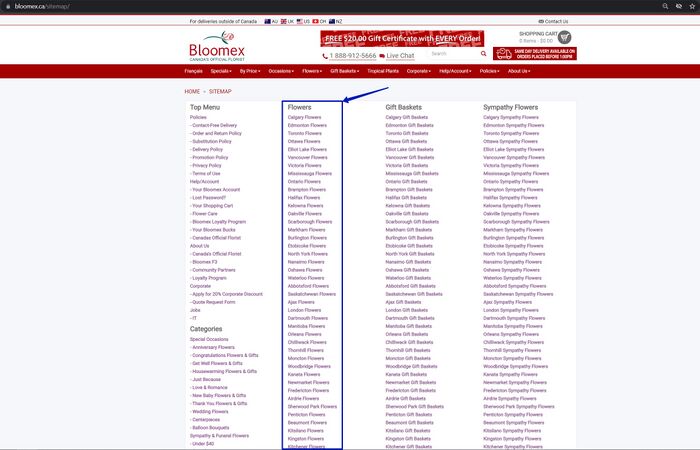Select the CH flag delivery option
Screen dimensions: 700x450
319,21
